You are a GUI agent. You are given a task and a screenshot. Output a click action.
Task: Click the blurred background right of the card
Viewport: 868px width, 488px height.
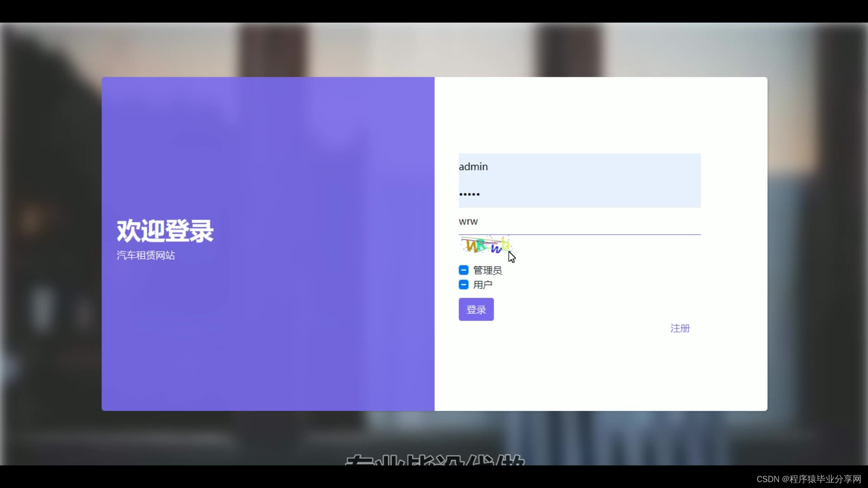(x=818, y=244)
